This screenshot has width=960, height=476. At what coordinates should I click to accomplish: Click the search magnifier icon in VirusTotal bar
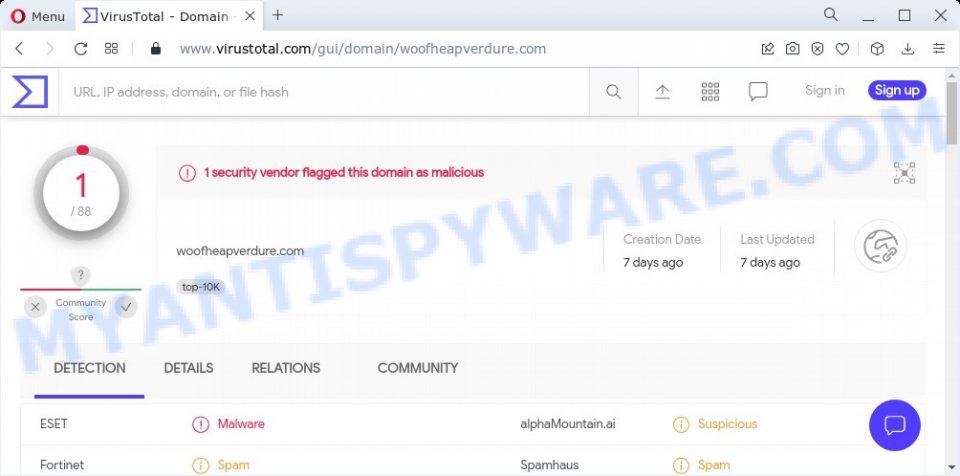(x=613, y=92)
